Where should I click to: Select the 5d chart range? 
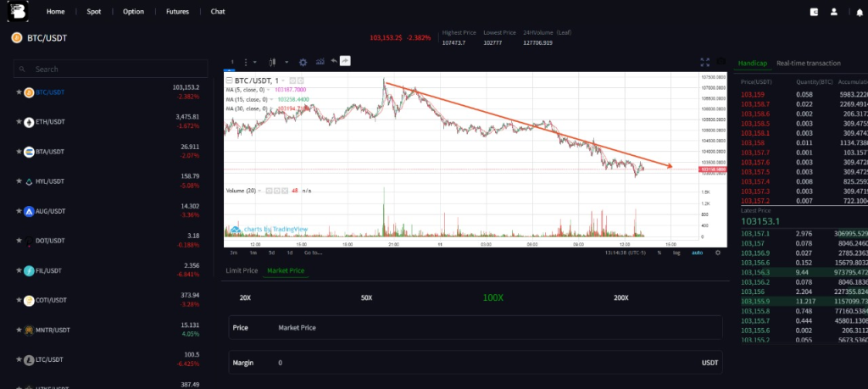pyautogui.click(x=271, y=253)
